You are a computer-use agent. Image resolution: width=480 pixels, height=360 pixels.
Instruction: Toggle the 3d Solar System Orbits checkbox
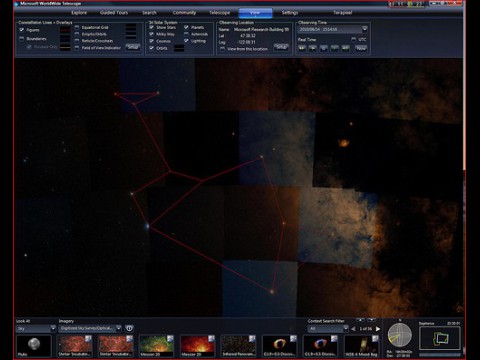(x=152, y=48)
